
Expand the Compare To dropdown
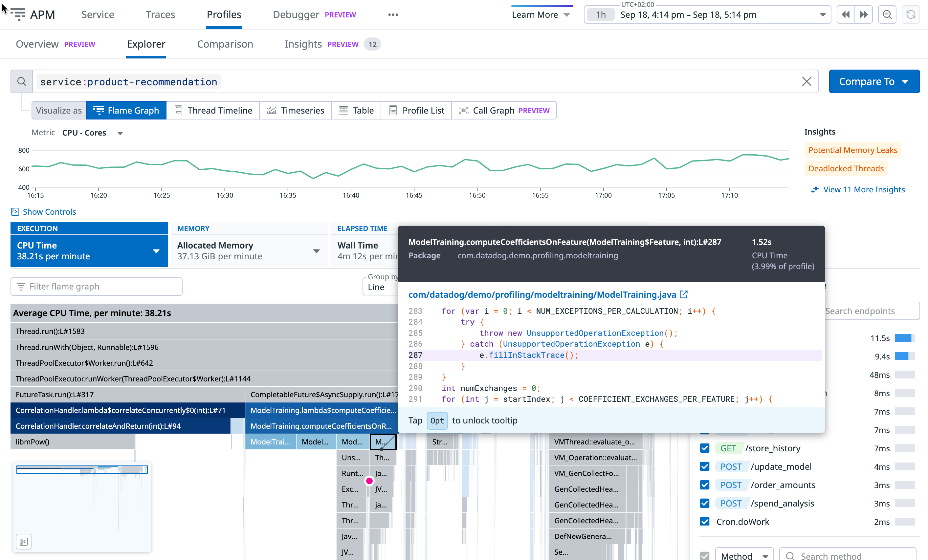(x=874, y=81)
